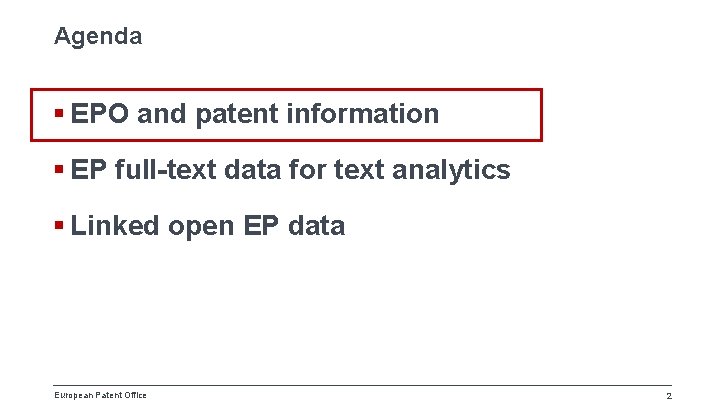The height and width of the screenshot is (405, 720).
Task: Select the red bullet before EP full-text
Action: click(59, 169)
